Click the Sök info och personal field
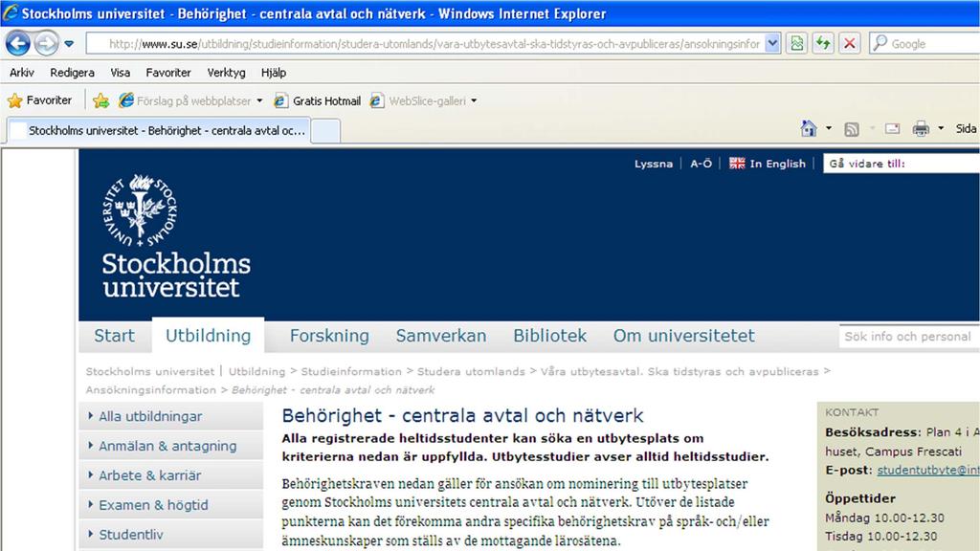Screen dimensions: 980x551 [909, 337]
